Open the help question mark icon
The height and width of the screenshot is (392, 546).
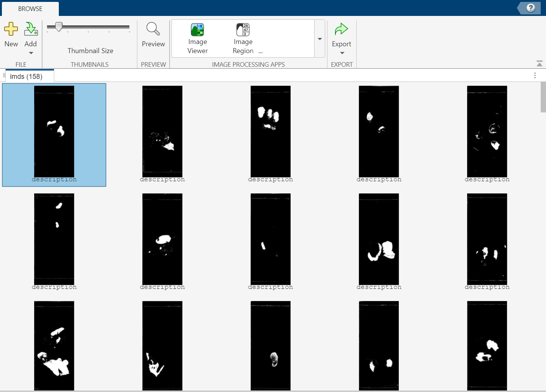click(x=530, y=8)
